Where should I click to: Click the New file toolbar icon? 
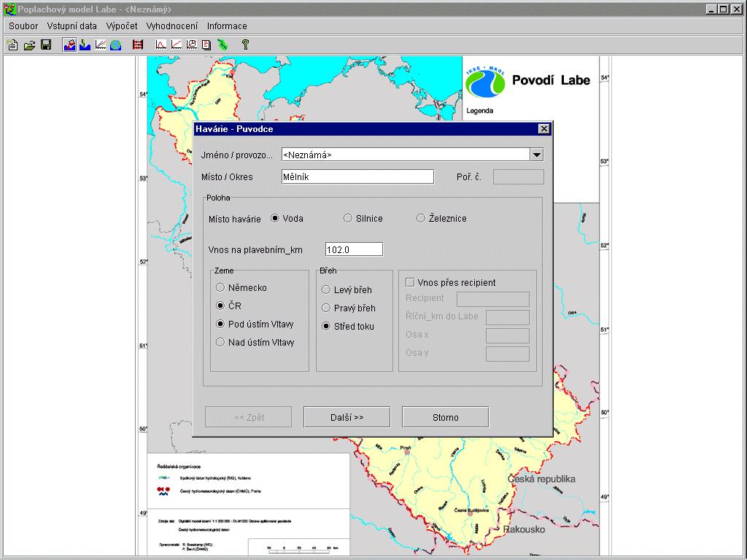[x=12, y=44]
